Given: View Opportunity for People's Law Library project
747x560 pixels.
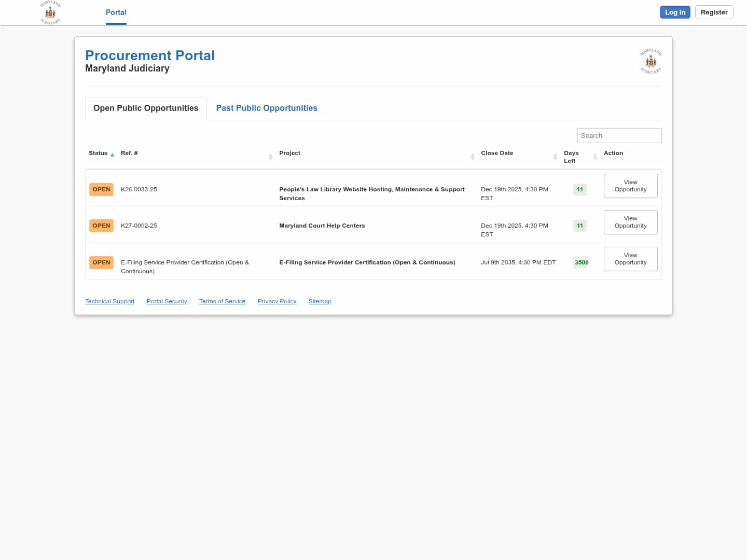Looking at the screenshot, I should [630, 186].
